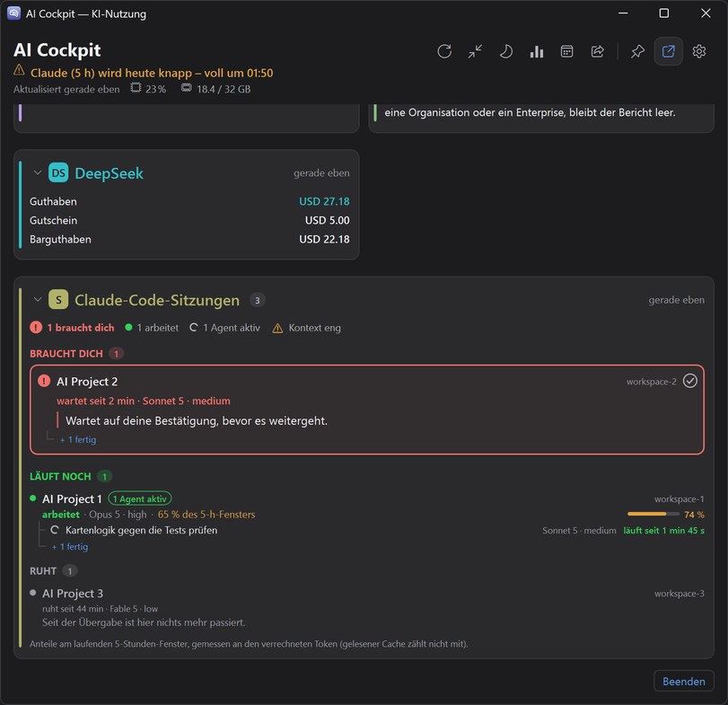This screenshot has height=705, width=728.
Task: Click 'Wartet auf deine Bestätigung' message
Action: (x=197, y=421)
